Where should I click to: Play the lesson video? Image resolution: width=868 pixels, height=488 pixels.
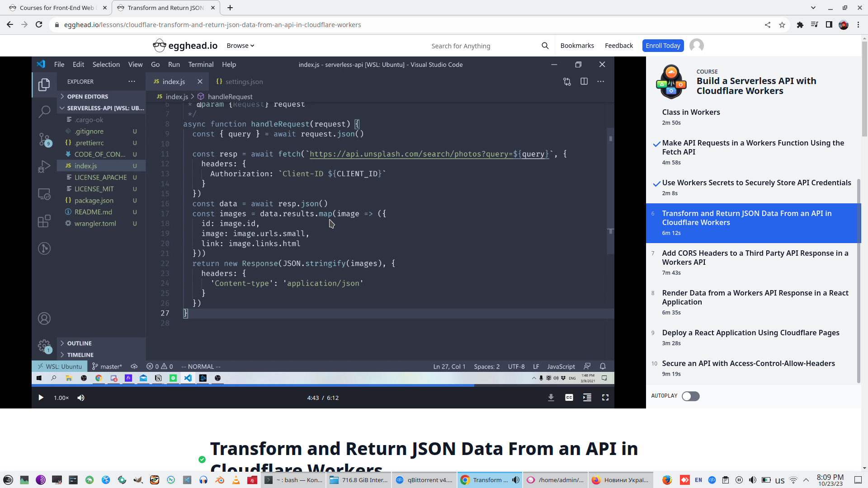point(41,398)
